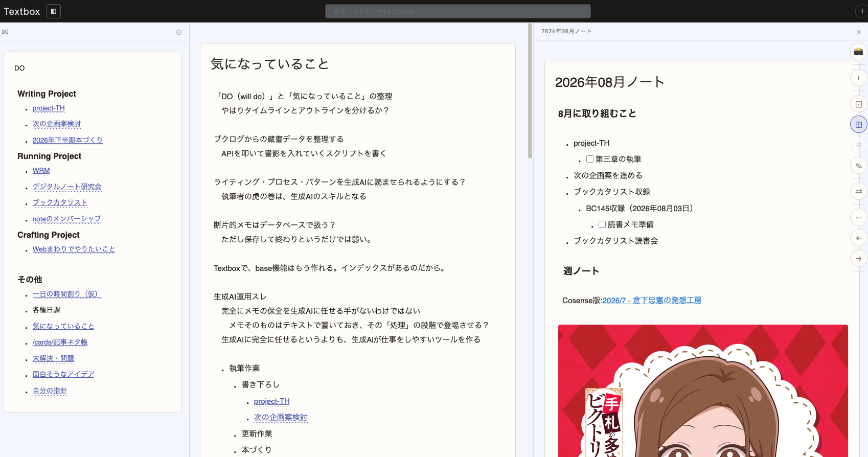The image size is (868, 457).
Task: Click the 生成AI運用スレ line
Action: 240,296
